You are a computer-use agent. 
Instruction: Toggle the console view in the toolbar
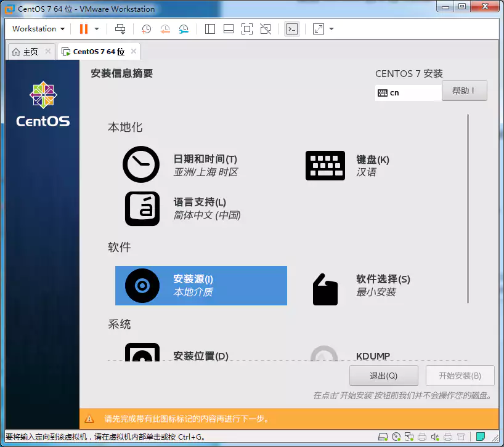click(291, 29)
